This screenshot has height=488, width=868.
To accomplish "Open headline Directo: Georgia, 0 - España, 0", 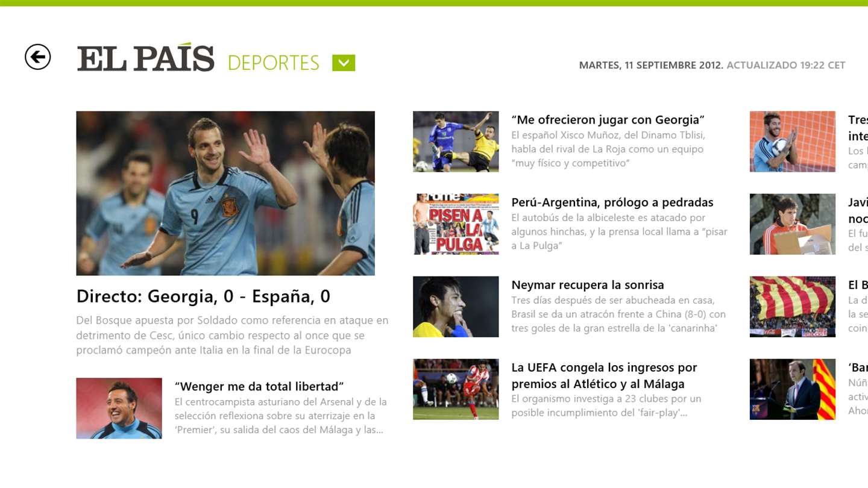I will 204,296.
